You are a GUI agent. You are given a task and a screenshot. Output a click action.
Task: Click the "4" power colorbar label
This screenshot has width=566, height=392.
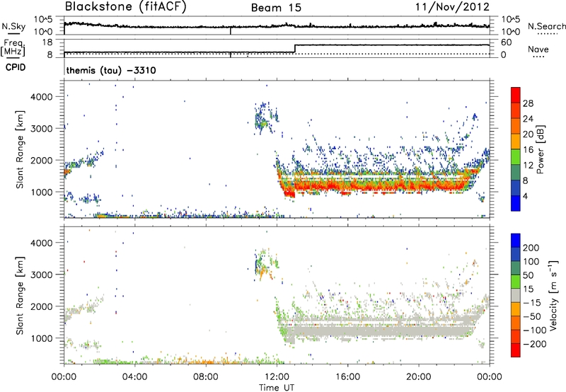tap(525, 196)
